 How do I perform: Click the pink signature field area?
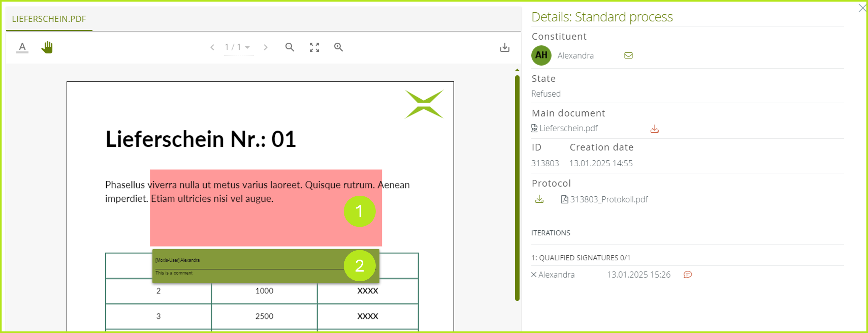click(249, 223)
